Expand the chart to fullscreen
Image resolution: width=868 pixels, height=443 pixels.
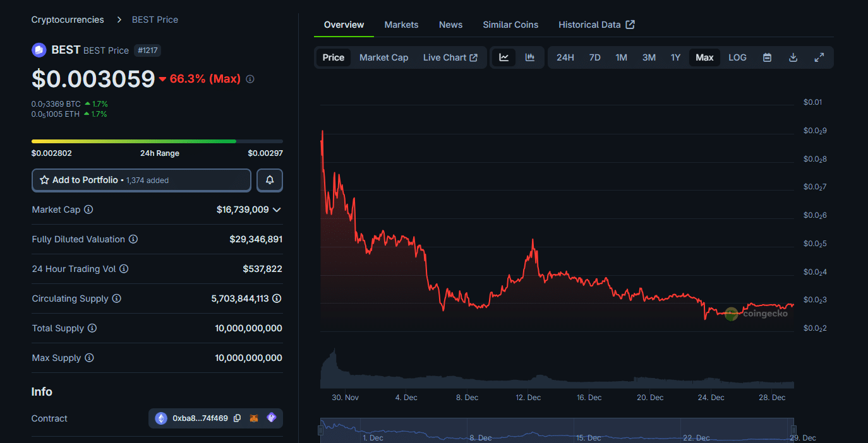click(x=819, y=57)
